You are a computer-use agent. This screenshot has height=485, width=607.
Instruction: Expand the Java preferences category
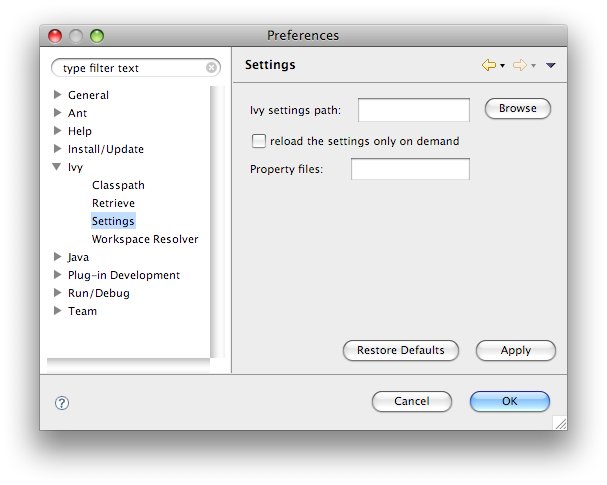tap(58, 257)
